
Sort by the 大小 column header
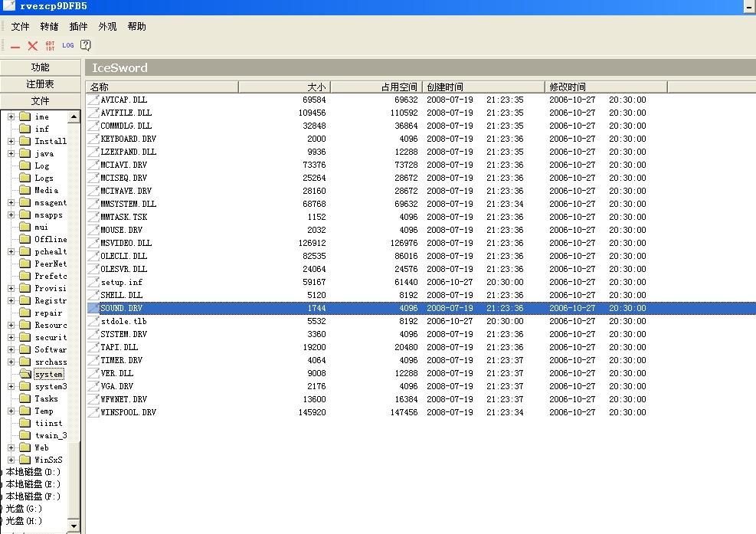(284, 87)
